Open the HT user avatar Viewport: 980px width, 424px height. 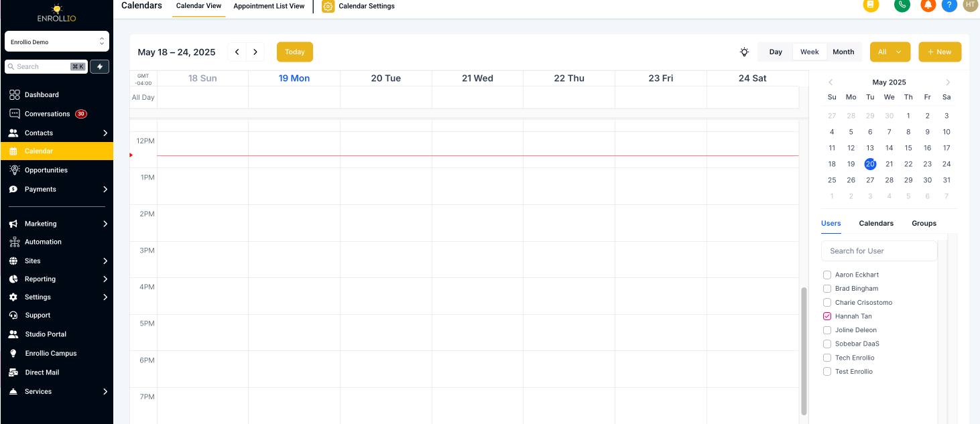(x=970, y=5)
